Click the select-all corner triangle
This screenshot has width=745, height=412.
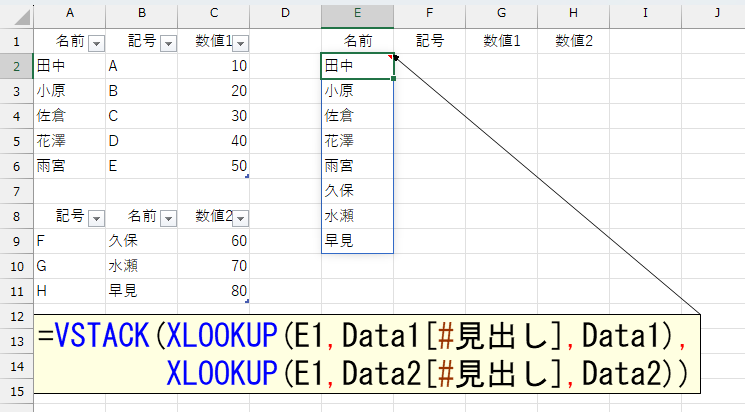click(22, 17)
